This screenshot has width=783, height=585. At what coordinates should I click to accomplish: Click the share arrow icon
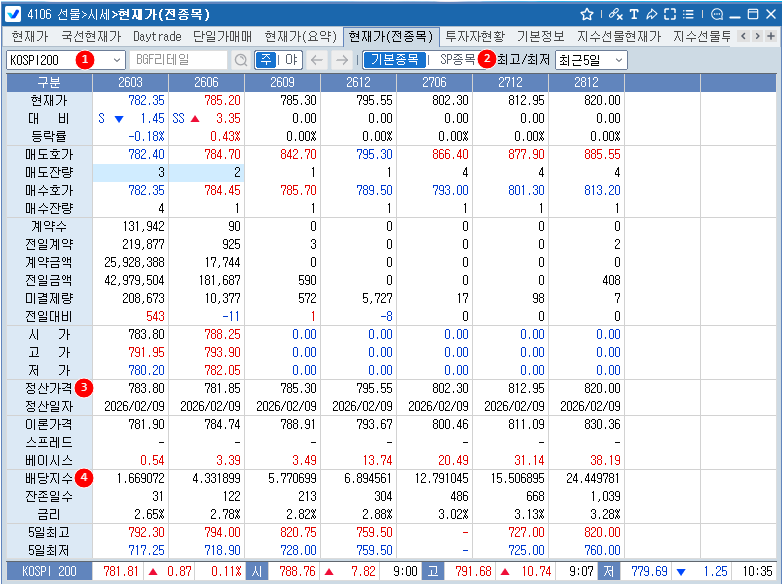click(x=651, y=14)
